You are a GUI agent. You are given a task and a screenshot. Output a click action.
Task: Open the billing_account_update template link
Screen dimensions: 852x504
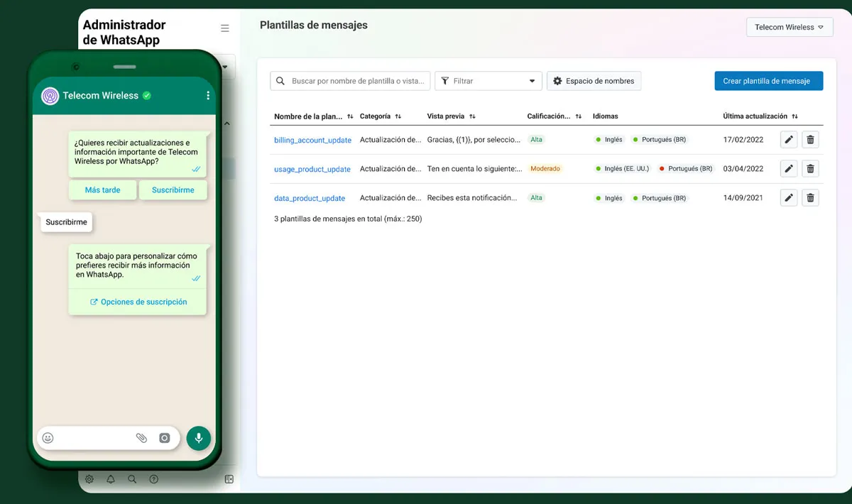tap(312, 140)
